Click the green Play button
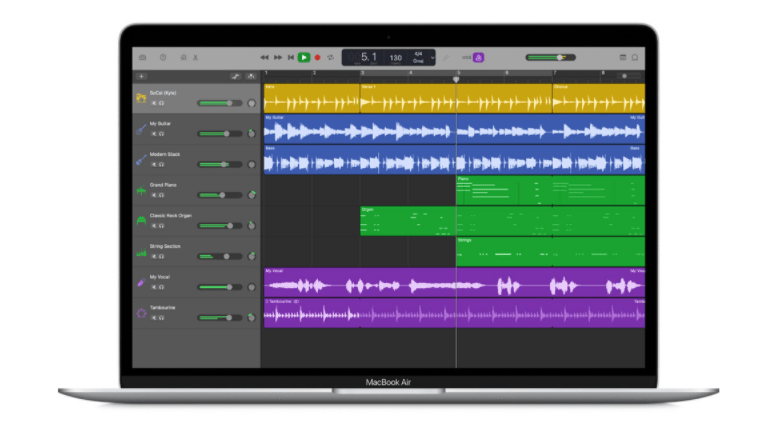Screen dimensions: 768x442 304,58
